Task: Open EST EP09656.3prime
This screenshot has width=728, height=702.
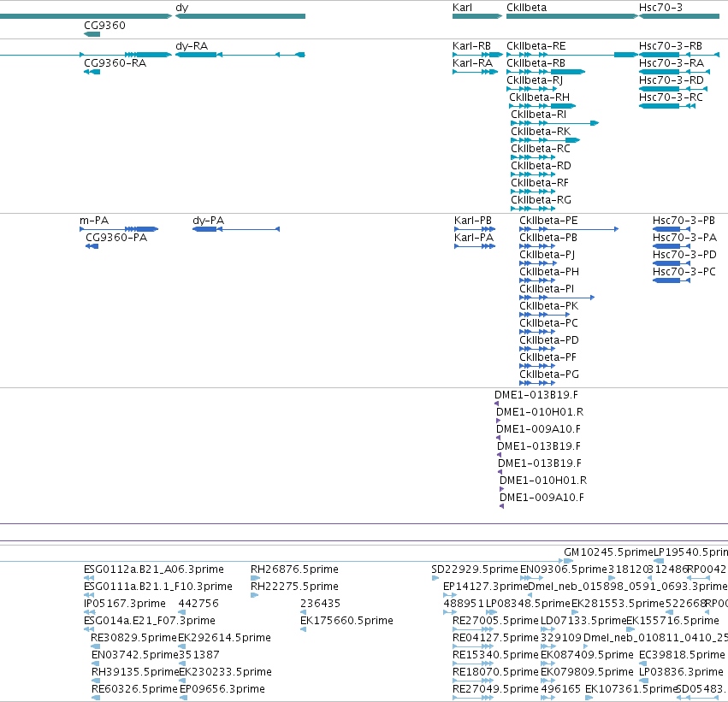Action: tap(222, 689)
